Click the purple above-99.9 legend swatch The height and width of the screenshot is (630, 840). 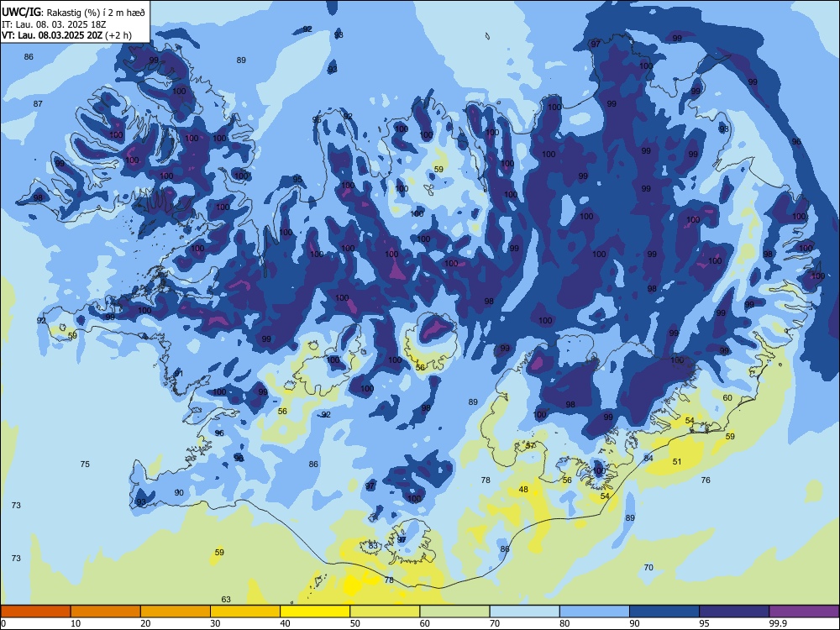(x=804, y=612)
